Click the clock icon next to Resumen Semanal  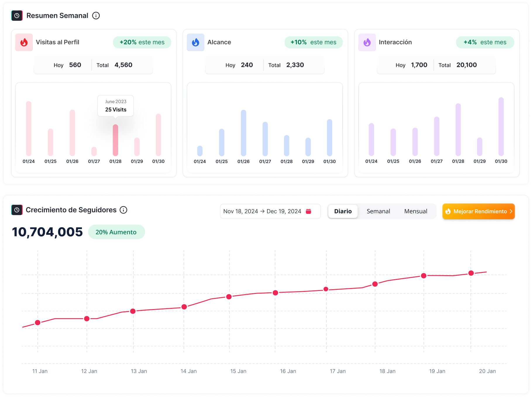pyautogui.click(x=17, y=16)
